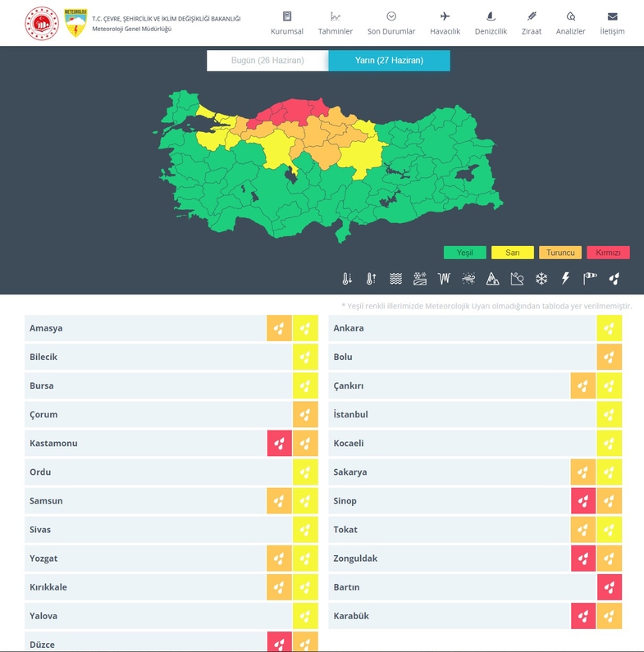Image resolution: width=644 pixels, height=652 pixels.
Task: Select the dust transport wind icon
Action: 468,279
